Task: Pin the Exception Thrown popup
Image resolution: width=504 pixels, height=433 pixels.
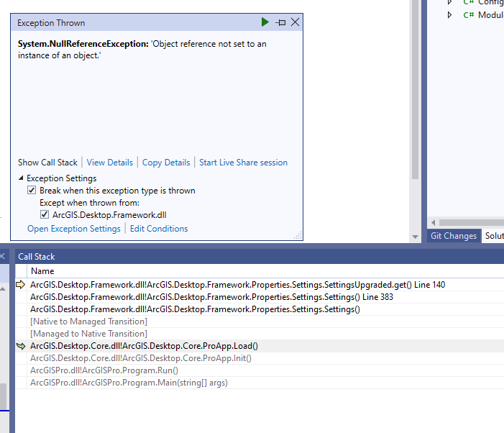Action: (x=280, y=22)
